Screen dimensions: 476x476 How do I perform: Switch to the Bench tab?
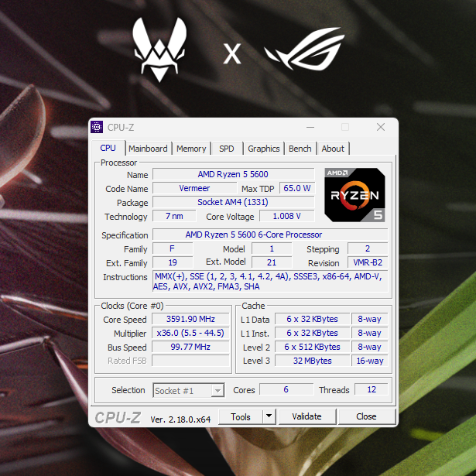[x=300, y=149]
